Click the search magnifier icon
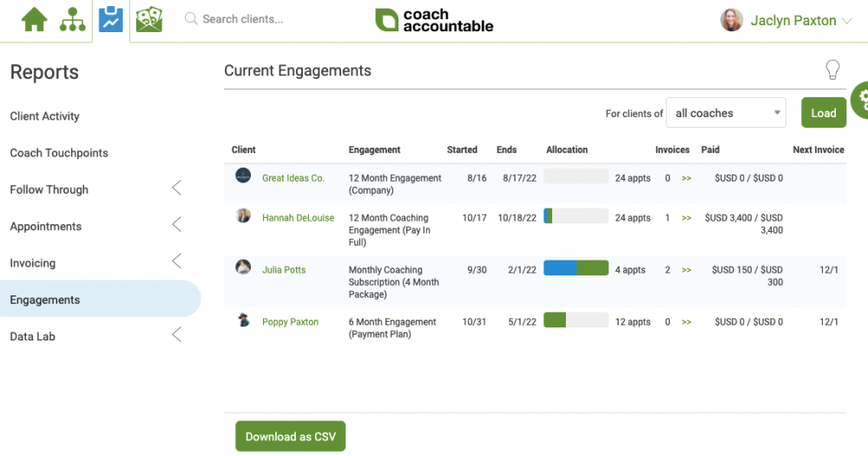868x456 pixels. [x=191, y=19]
